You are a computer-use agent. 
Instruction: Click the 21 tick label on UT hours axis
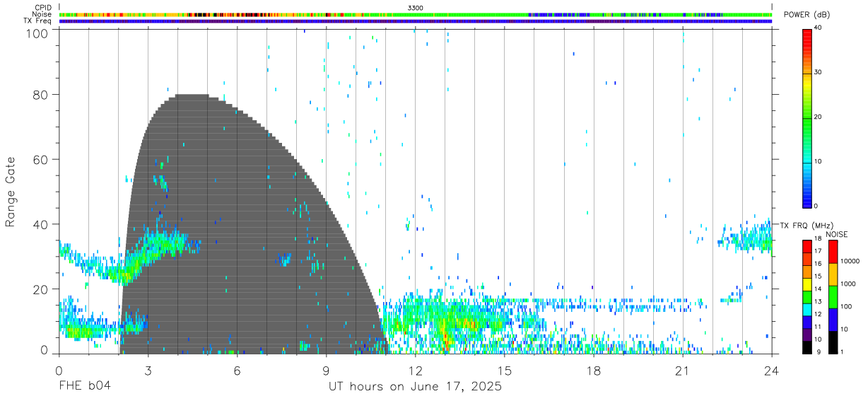(683, 371)
